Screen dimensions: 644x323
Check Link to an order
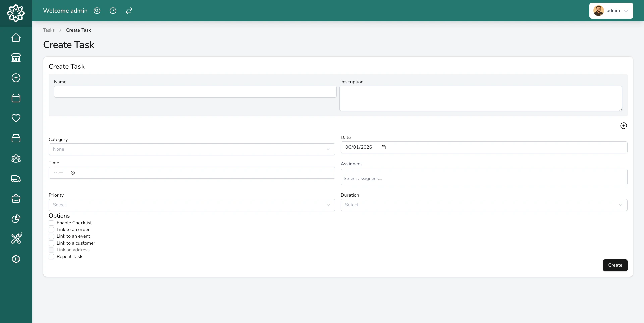coord(51,230)
